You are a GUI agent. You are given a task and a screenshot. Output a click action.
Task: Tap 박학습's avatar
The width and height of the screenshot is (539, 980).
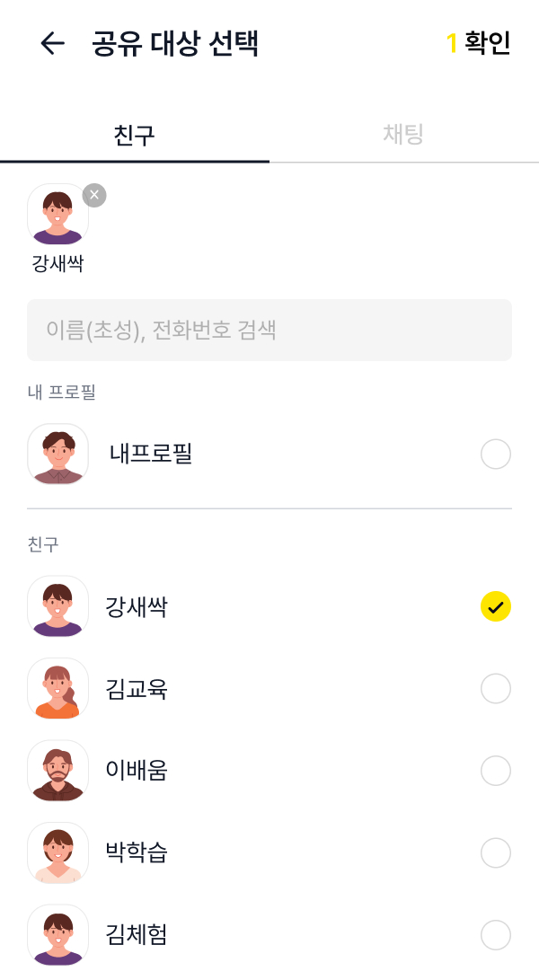tap(57, 852)
